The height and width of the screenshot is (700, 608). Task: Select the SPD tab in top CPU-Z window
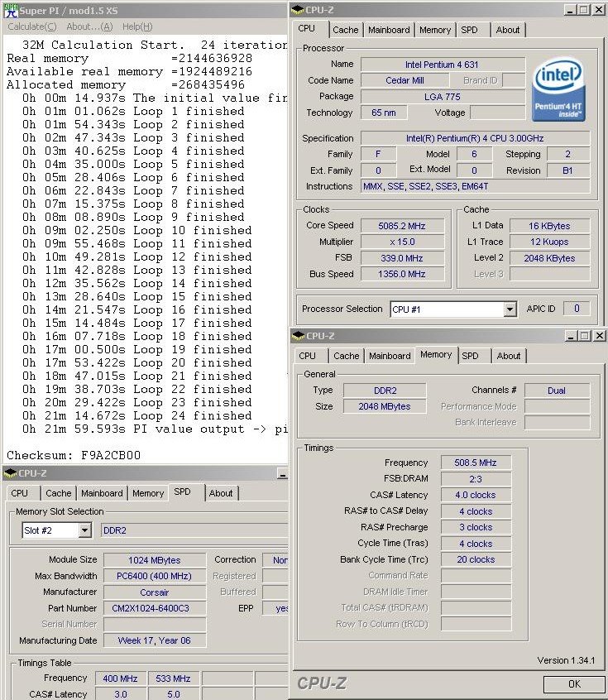(469, 30)
